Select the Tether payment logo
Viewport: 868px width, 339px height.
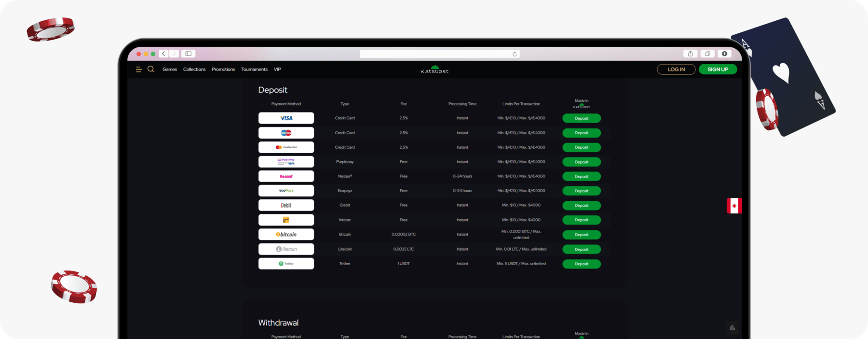(286, 264)
